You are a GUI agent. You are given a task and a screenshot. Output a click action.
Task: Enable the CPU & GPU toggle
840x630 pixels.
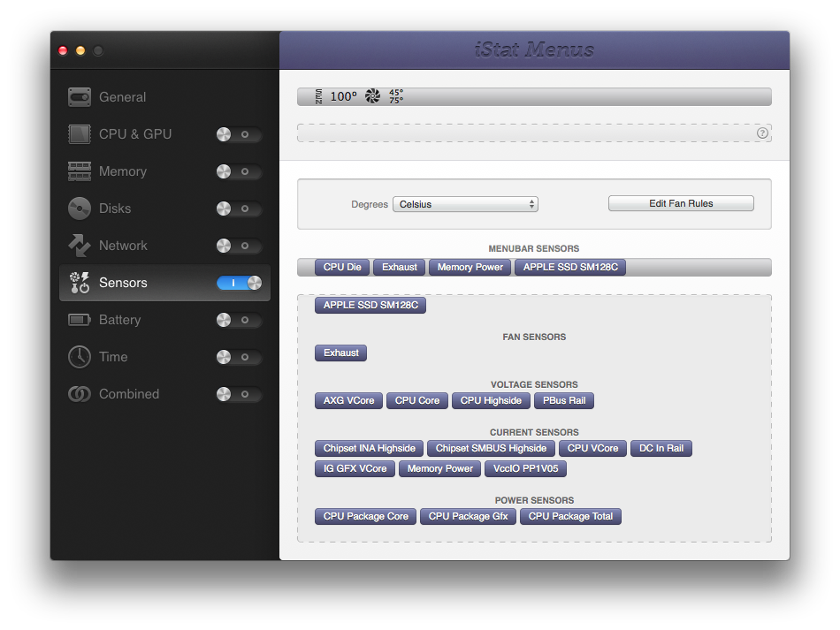239,134
